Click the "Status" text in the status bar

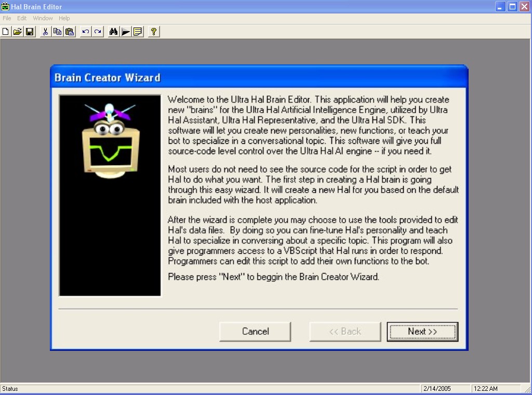click(x=10, y=389)
